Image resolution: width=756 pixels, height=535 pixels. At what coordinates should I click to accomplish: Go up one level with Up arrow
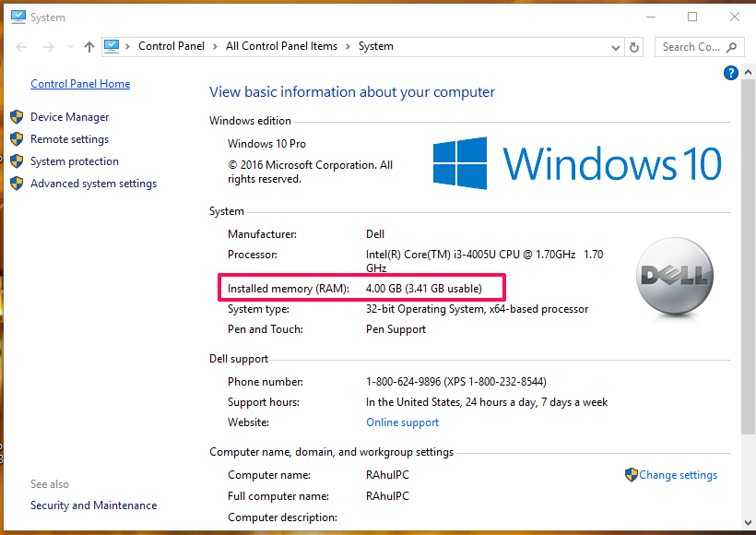(x=89, y=47)
